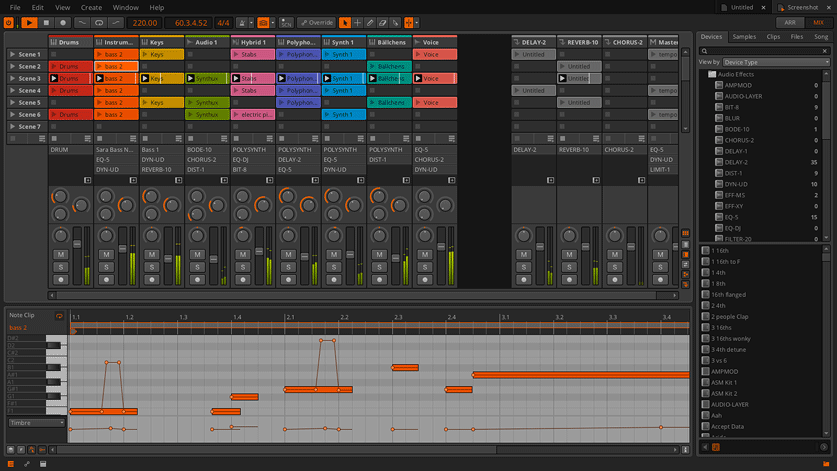Viewport: 837px width, 471px height.
Task: Mute the Synth 1 track
Action: [334, 255]
